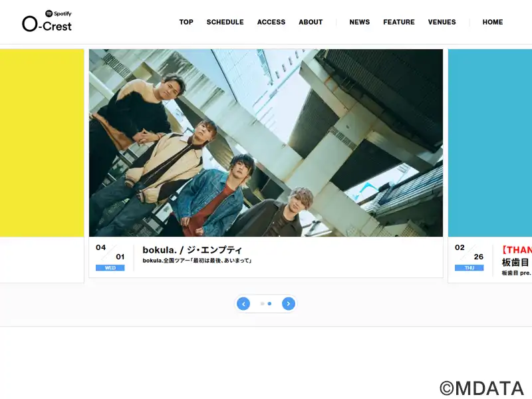Open the bokula. band photo card
Viewport: 532px width, 399px height.
[x=266, y=143]
